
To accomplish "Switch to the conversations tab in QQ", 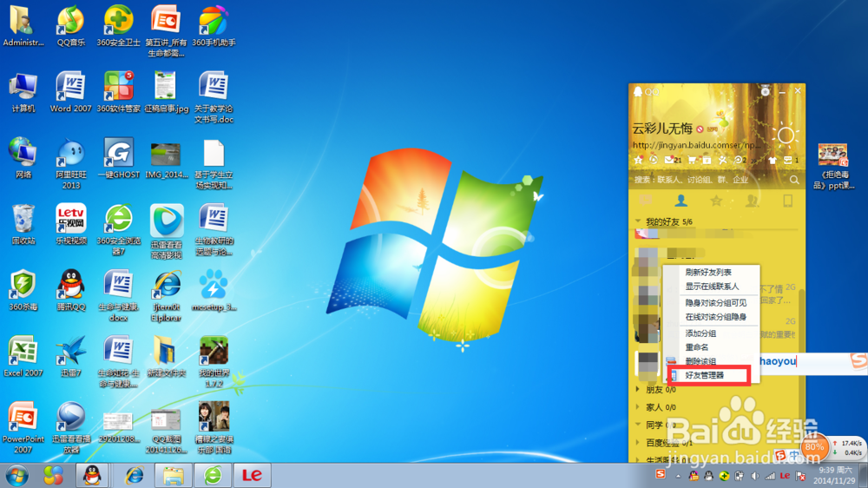I will (646, 201).
